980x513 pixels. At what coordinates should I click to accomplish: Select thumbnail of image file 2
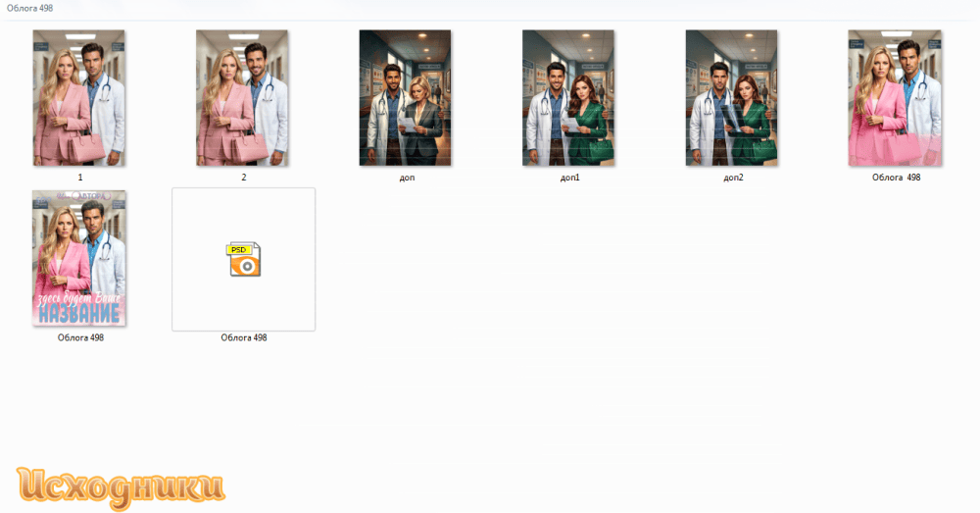(x=242, y=97)
